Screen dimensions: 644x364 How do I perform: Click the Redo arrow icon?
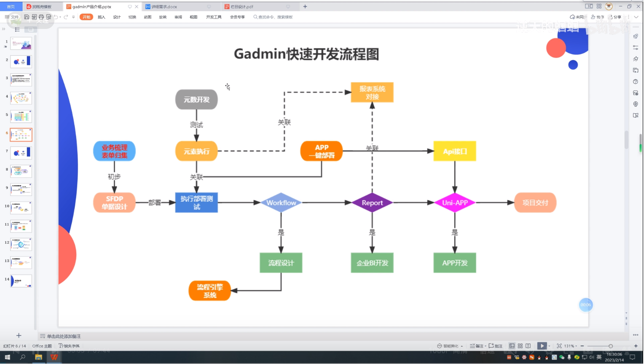66,17
